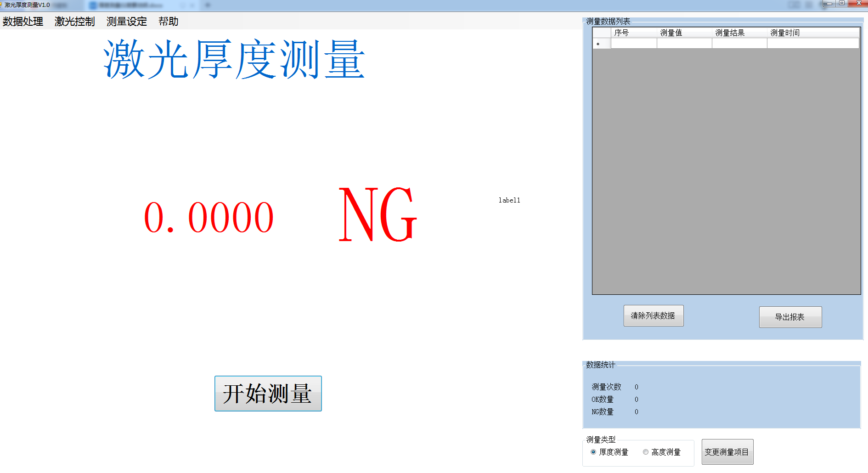Image resolution: width=868 pixels, height=473 pixels.
Task: Open the 帮助 menu
Action: coord(168,21)
